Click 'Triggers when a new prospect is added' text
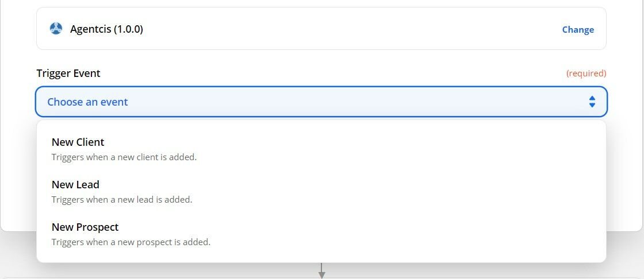 click(x=131, y=242)
